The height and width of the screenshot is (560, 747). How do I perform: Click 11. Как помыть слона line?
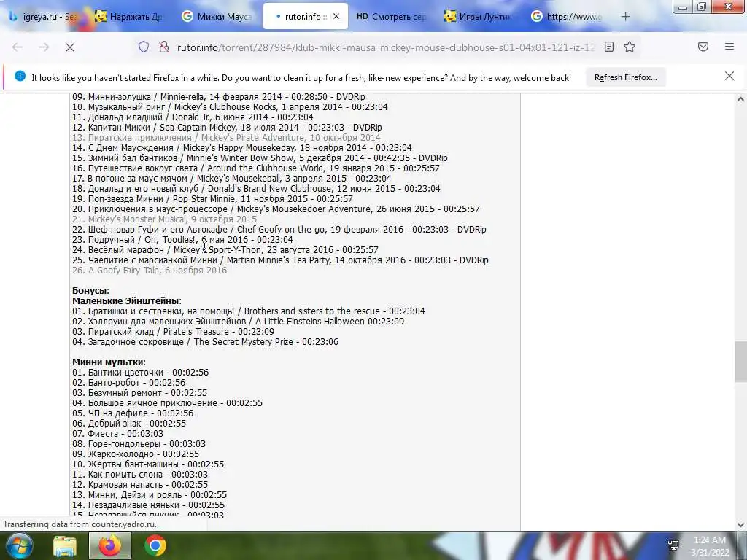pos(140,475)
